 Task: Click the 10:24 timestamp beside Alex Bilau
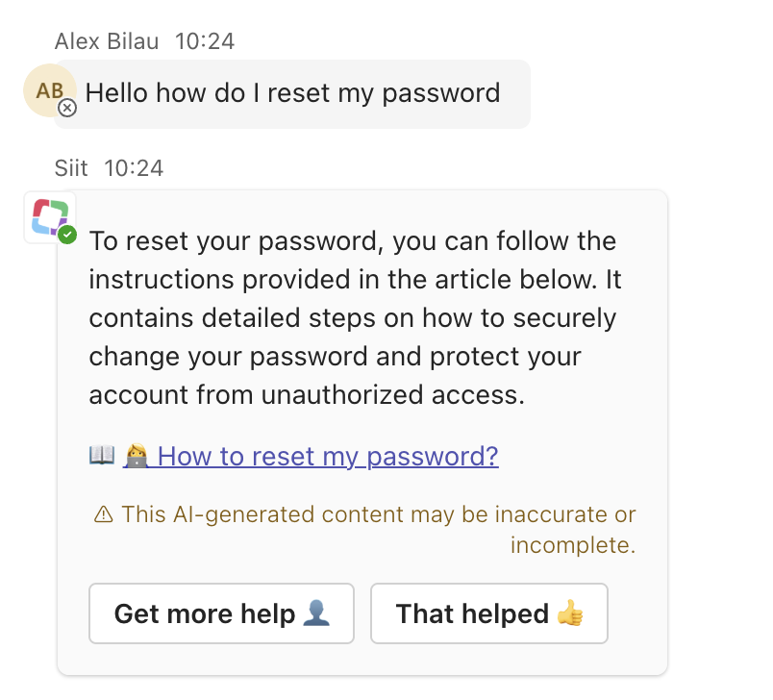click(205, 41)
